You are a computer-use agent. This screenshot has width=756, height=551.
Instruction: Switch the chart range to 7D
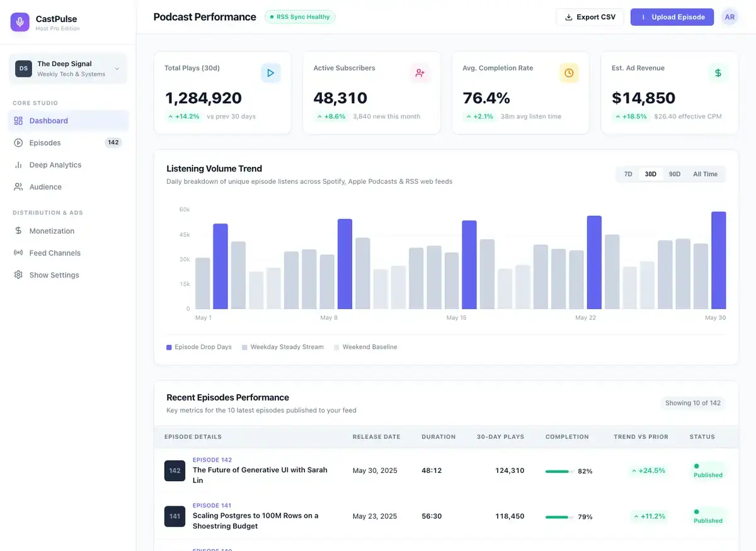point(628,174)
